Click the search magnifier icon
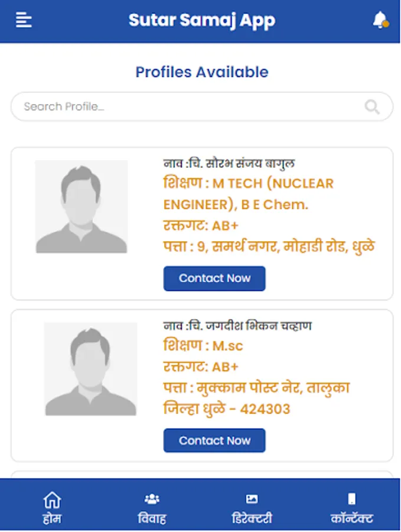Image resolution: width=401 pixels, height=532 pixels. point(372,106)
